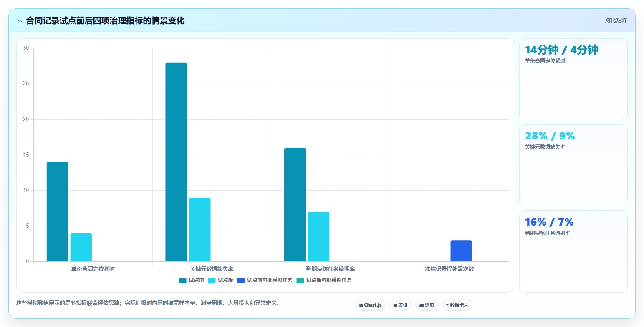Screen dimensions: 644x327
Task: Open the 进度 chip
Action: (427, 305)
